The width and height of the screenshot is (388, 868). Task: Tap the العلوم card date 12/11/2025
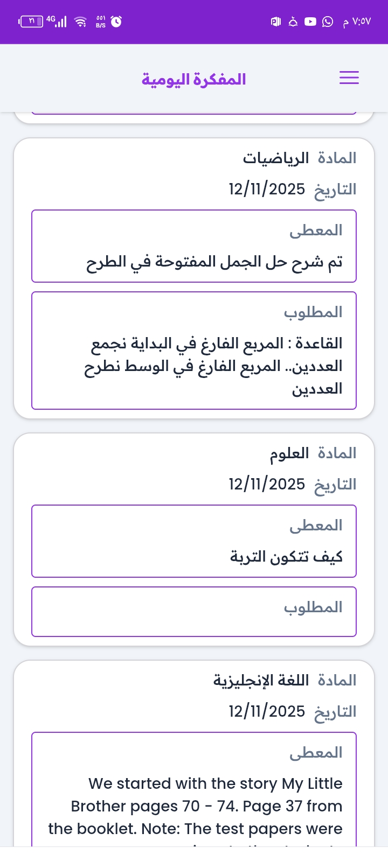pos(267,485)
